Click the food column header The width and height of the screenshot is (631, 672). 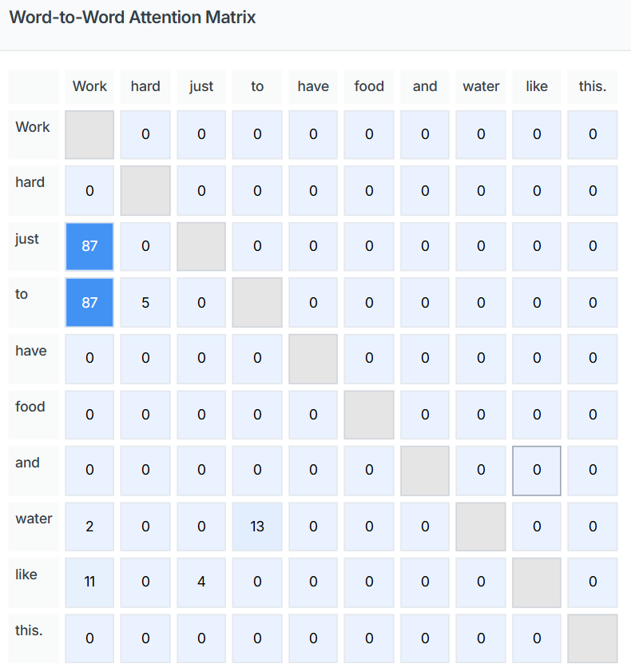pos(369,86)
